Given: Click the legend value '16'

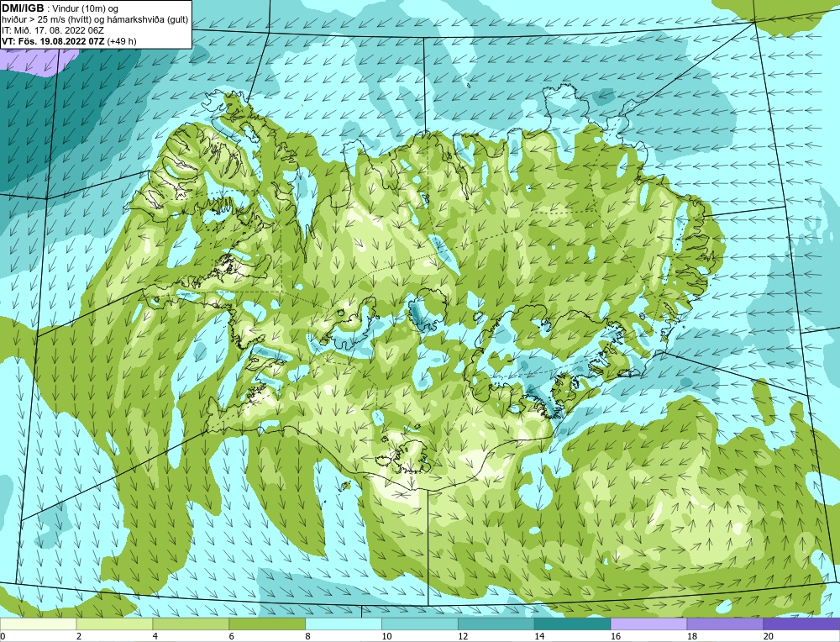Looking at the screenshot, I should tap(616, 636).
